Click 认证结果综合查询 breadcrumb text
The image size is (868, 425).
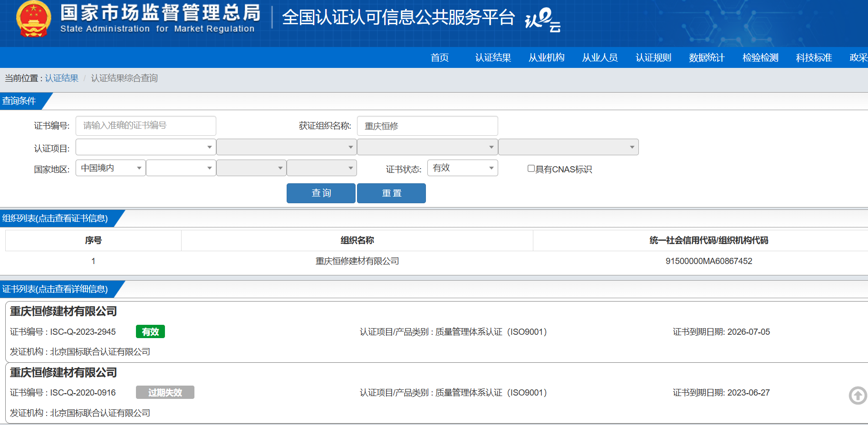[125, 78]
